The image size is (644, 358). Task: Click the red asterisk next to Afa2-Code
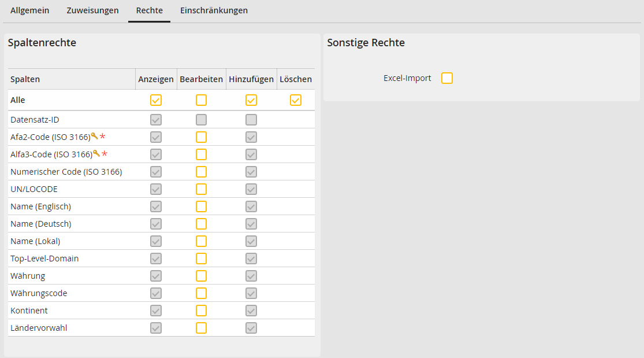tap(102, 137)
